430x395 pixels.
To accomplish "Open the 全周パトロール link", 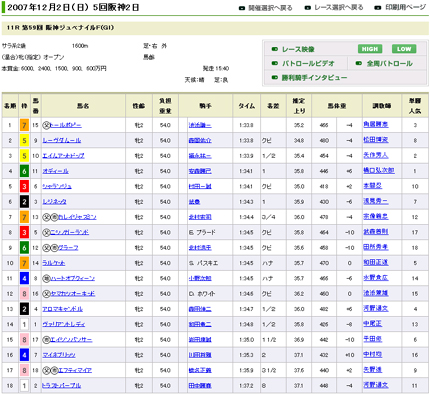I will point(389,63).
